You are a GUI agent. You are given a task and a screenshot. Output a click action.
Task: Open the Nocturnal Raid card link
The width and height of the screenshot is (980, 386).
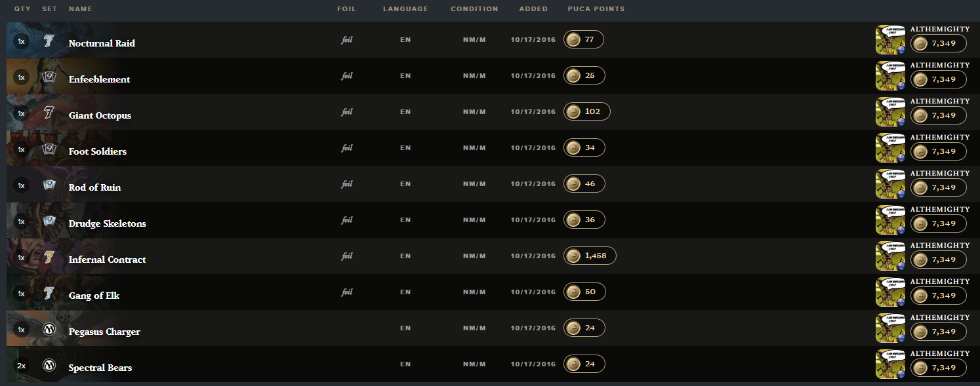(x=102, y=43)
